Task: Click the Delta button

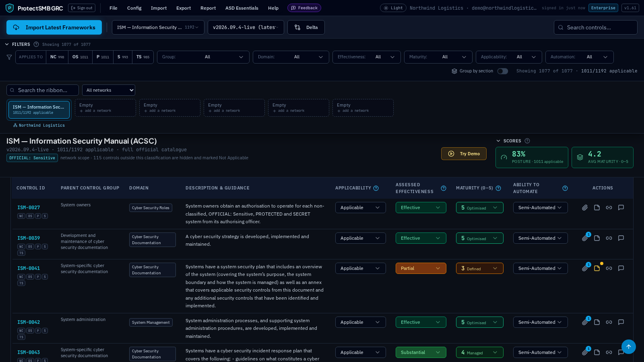Action: tap(306, 27)
